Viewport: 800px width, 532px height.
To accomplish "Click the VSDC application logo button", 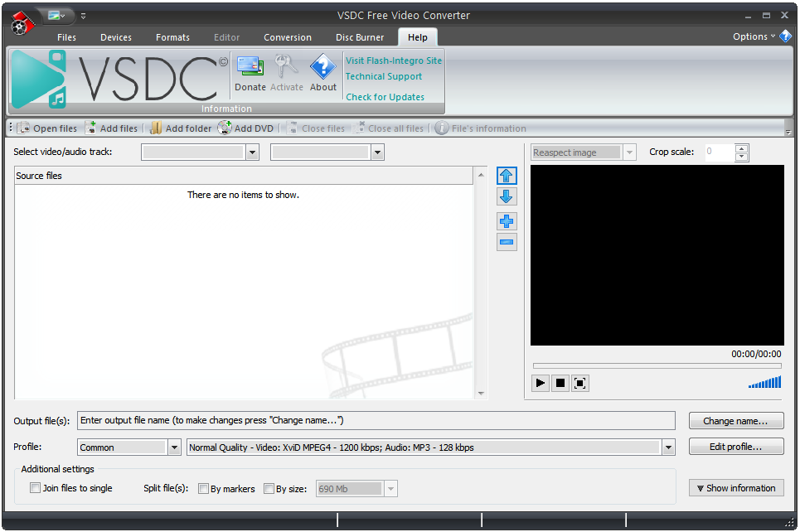I will (x=22, y=23).
